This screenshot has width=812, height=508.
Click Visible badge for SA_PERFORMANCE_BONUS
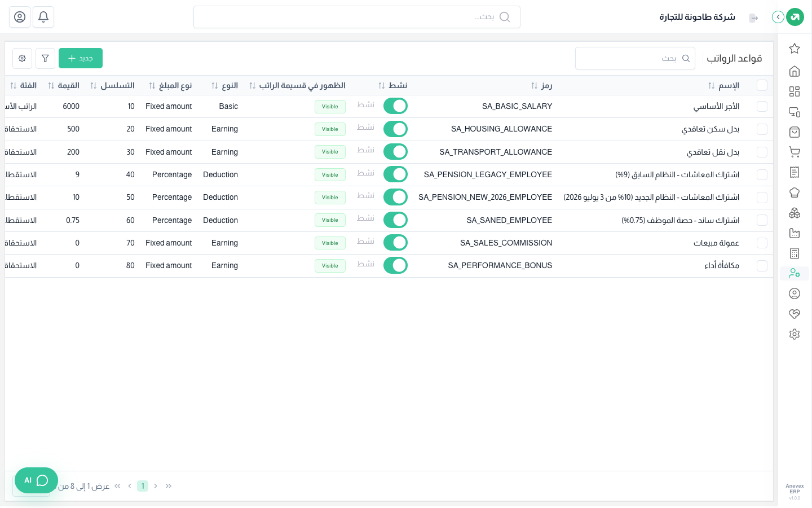click(330, 266)
